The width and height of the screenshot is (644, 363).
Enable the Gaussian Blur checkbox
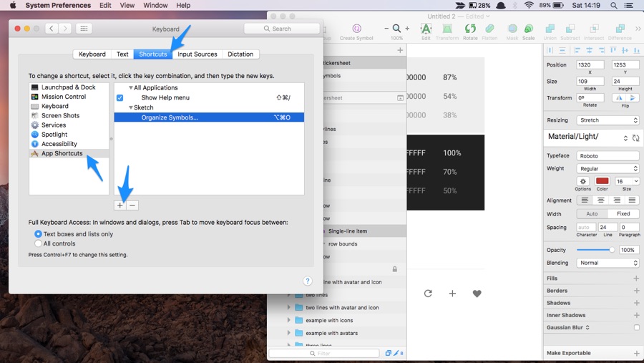click(x=636, y=327)
